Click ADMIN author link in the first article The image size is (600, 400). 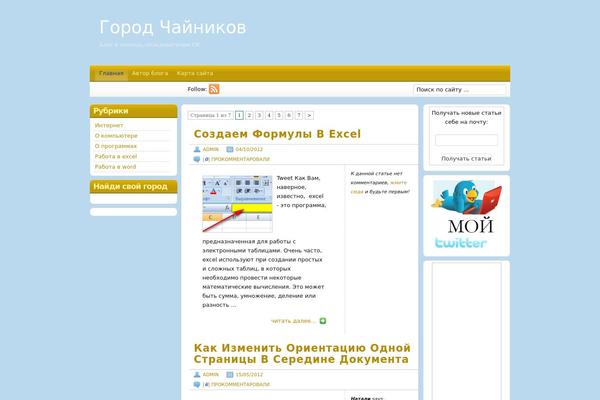211,149
